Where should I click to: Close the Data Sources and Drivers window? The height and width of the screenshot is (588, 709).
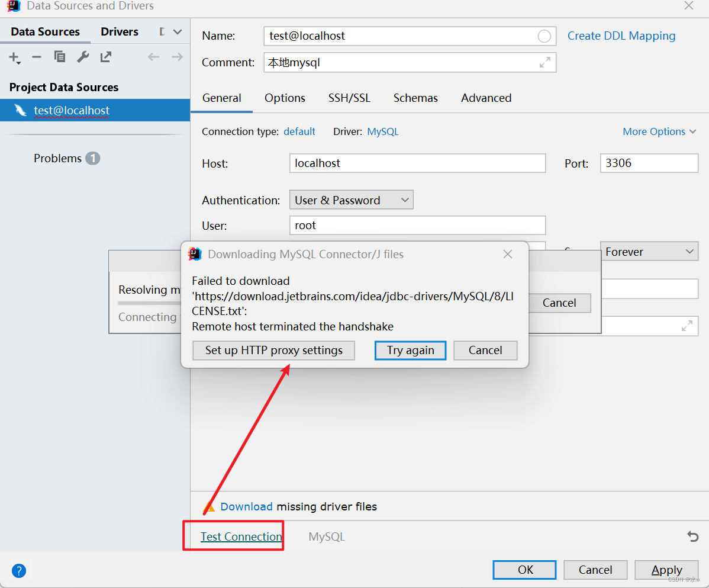point(689,5)
